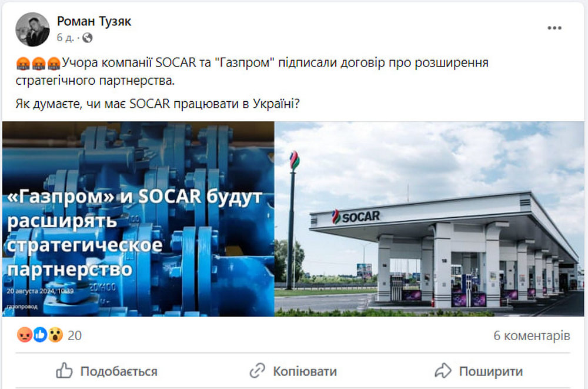
Task: Click the post text about SOCAR in Україні
Action: 158,103
